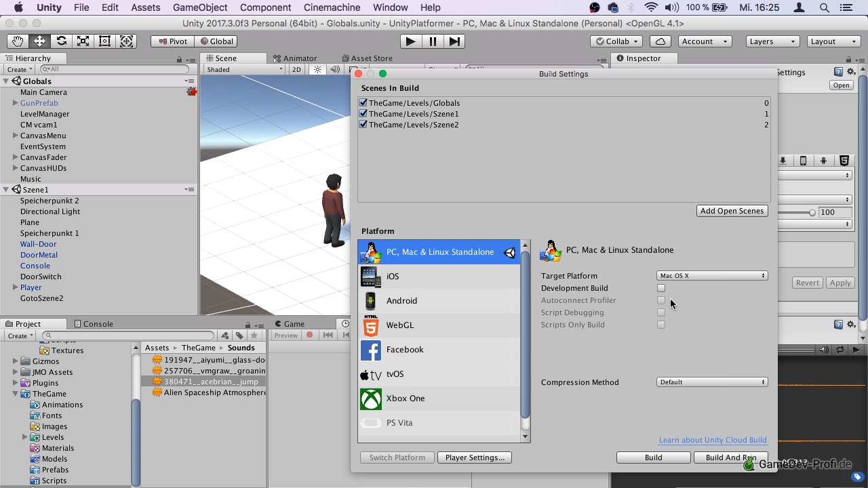
Task: Select PS Vita platform in list
Action: 439,423
